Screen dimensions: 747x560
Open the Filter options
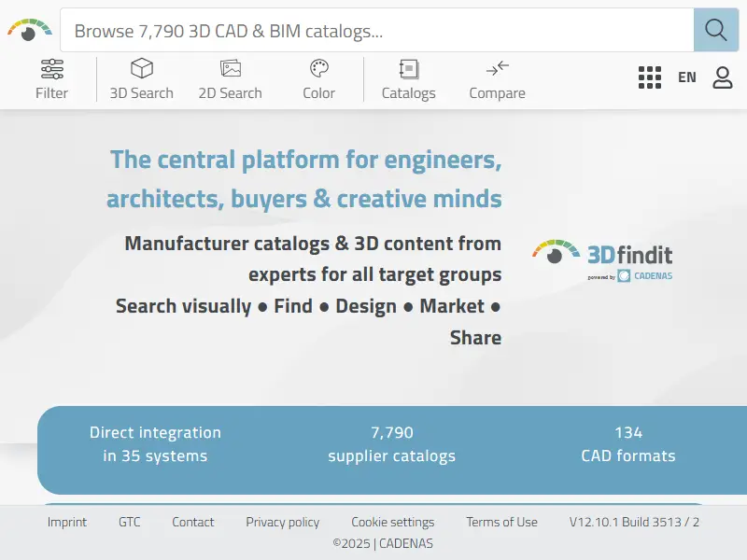click(51, 79)
